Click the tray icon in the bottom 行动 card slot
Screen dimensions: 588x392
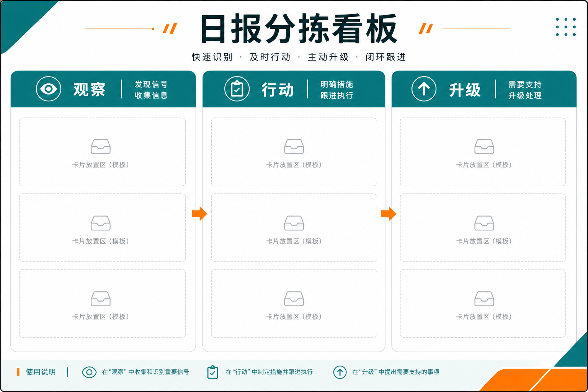[x=294, y=299]
